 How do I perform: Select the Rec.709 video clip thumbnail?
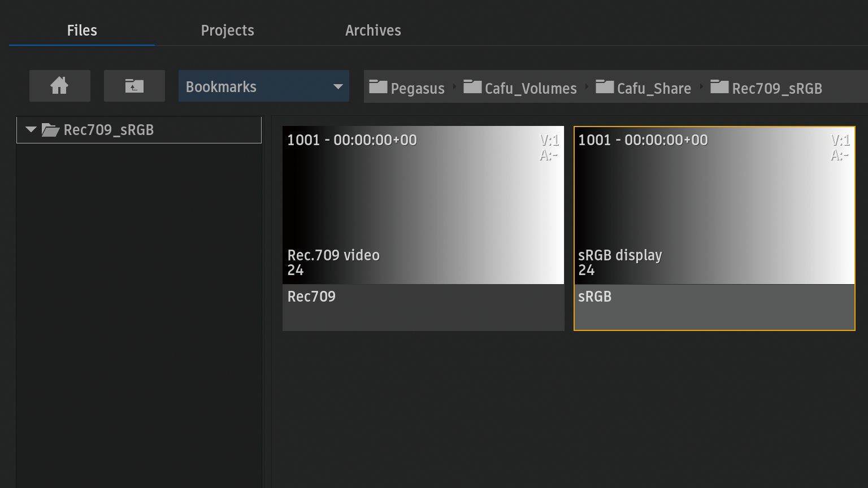423,204
